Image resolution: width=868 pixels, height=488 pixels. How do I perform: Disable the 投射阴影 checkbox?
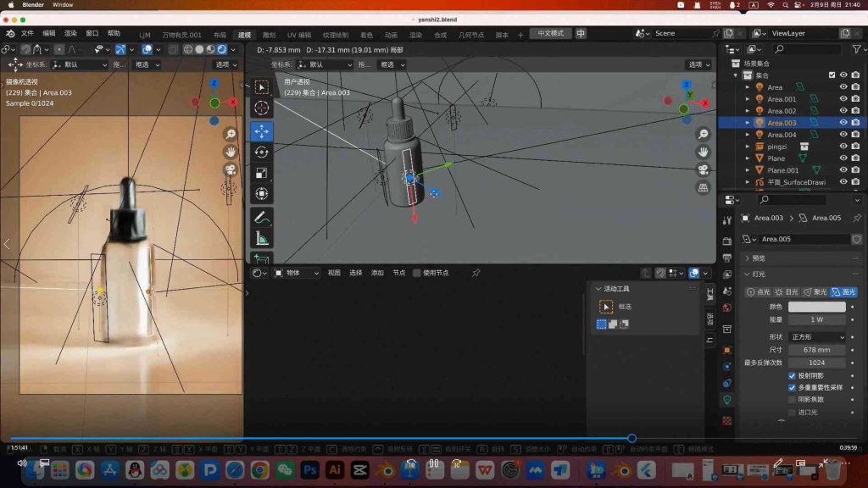point(792,375)
